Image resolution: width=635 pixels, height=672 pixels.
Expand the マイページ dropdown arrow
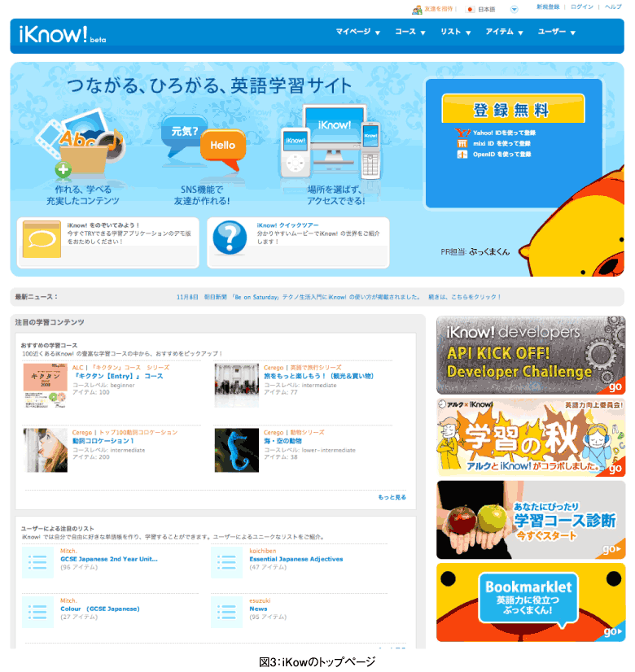click(378, 33)
